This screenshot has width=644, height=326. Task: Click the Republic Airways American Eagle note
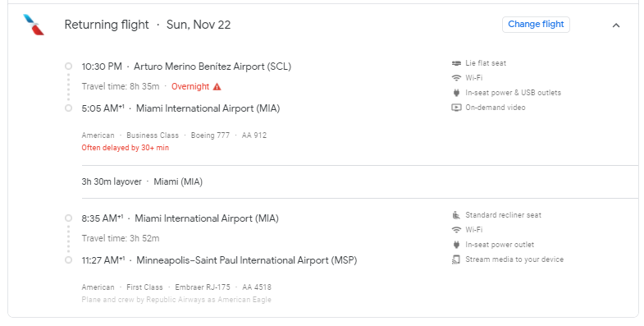[176, 300]
